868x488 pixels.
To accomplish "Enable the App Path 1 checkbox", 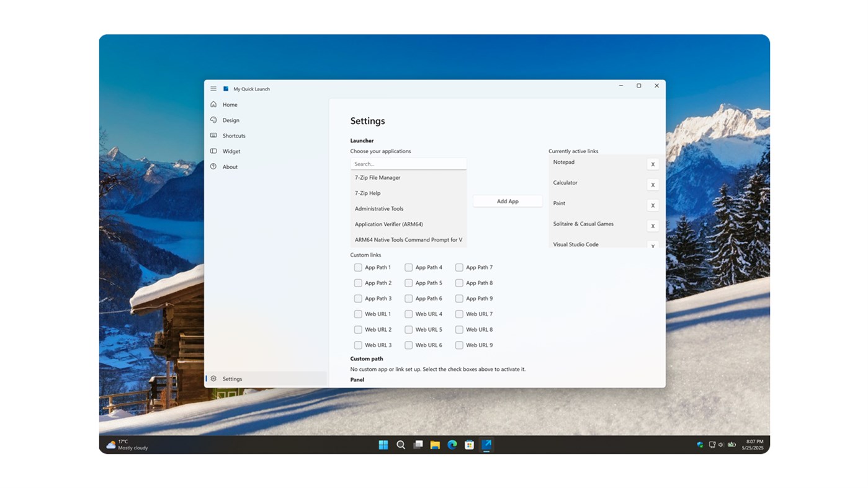I will click(x=358, y=267).
